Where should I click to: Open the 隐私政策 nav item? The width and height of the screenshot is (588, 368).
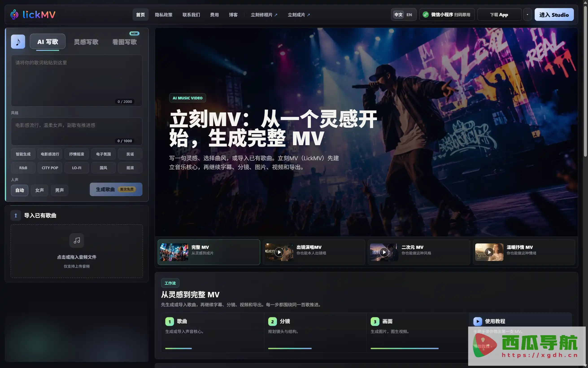(x=164, y=15)
